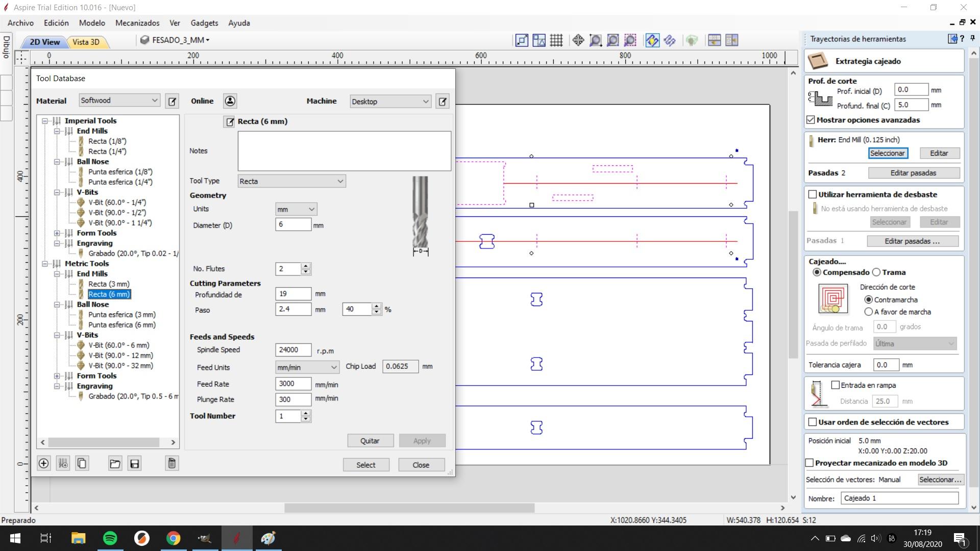Click the zoom to box magnifier icon
Screen dimensions: 980x551
click(595, 40)
